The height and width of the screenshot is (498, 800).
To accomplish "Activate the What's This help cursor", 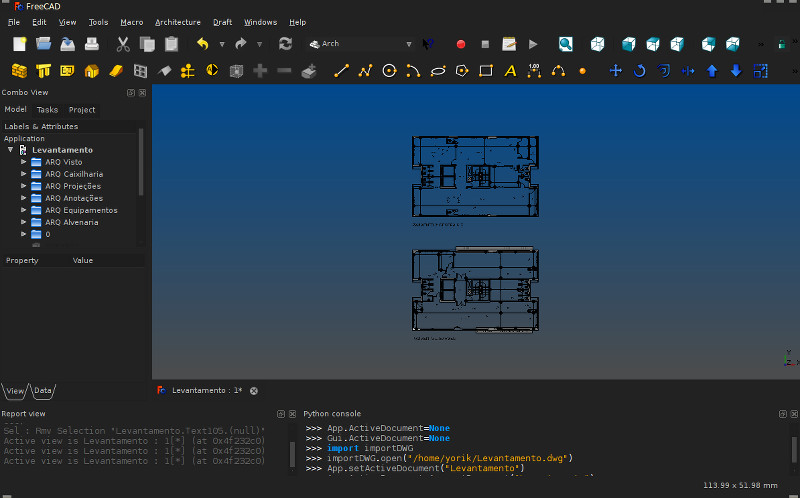I will click(x=428, y=44).
